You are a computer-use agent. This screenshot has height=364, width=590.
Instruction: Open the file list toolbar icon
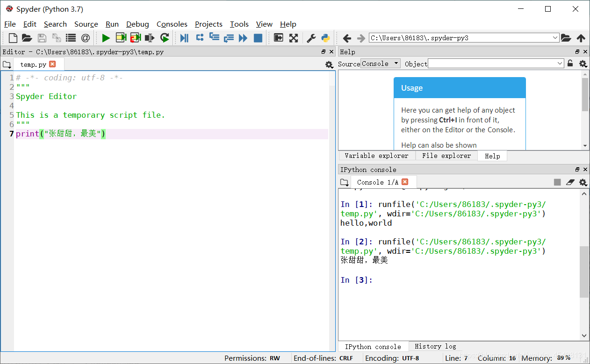[x=71, y=38]
